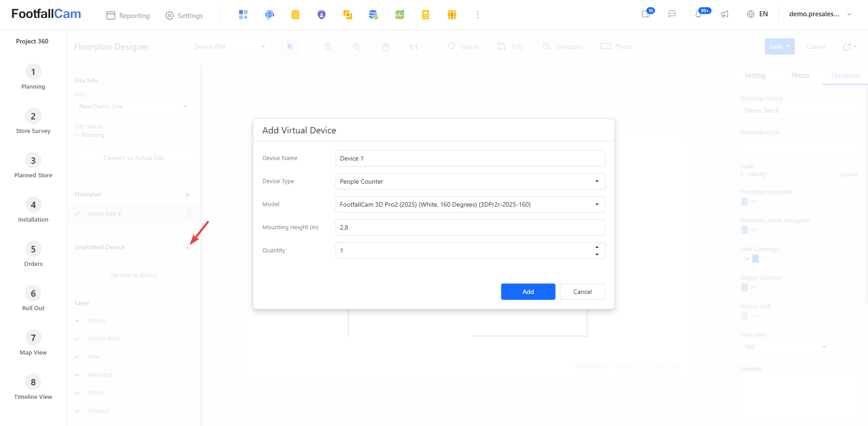Viewport: 868px width, 426px height.
Task: Go to step 6 Roll Out
Action: coord(33,298)
